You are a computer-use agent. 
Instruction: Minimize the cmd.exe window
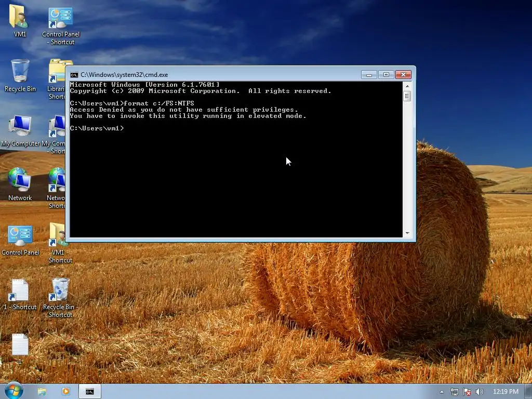(369, 75)
